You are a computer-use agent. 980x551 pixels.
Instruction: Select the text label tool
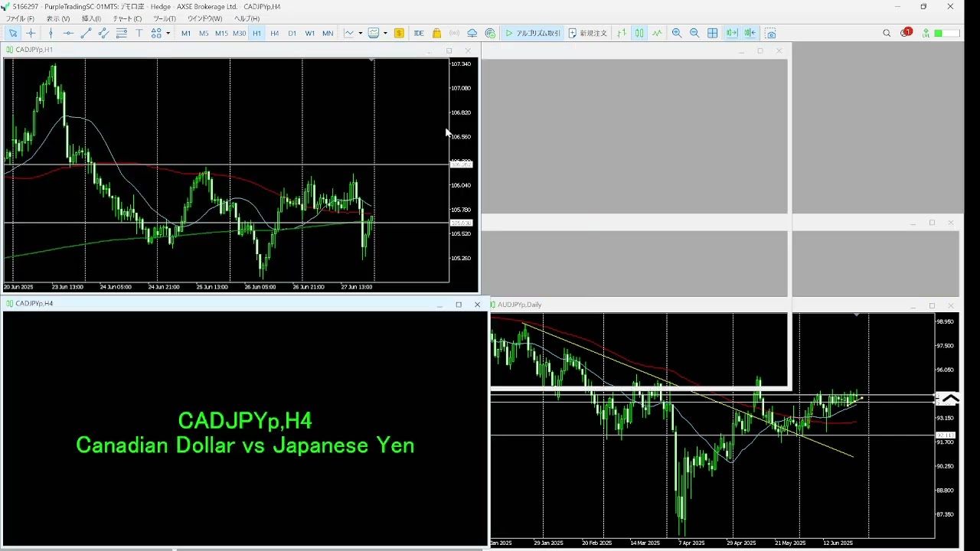point(139,33)
